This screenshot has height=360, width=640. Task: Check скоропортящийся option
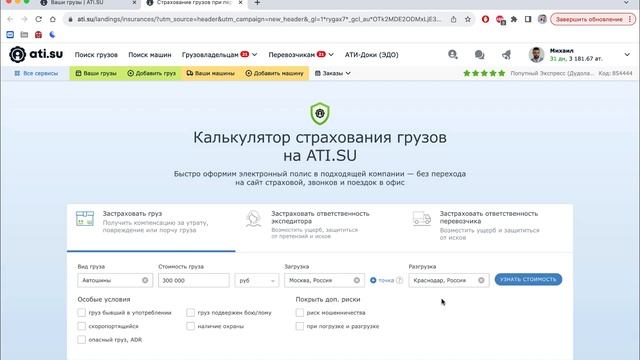pyautogui.click(x=82, y=326)
